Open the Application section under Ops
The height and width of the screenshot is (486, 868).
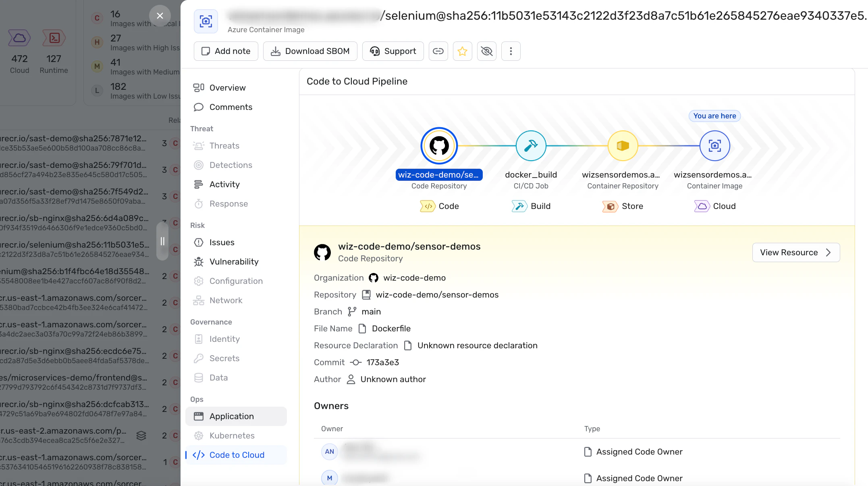pos(236,416)
